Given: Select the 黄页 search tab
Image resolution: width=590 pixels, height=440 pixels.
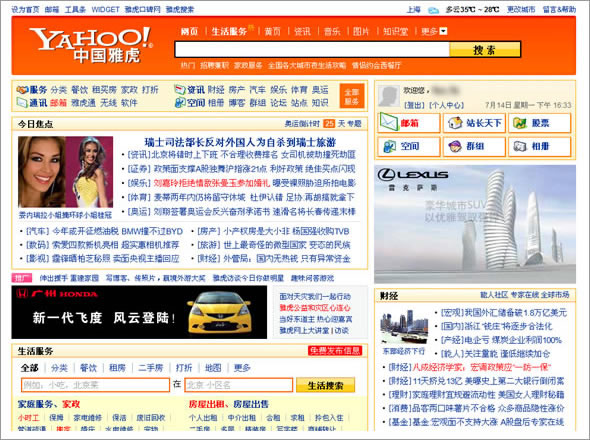Looking at the screenshot, I should (272, 31).
